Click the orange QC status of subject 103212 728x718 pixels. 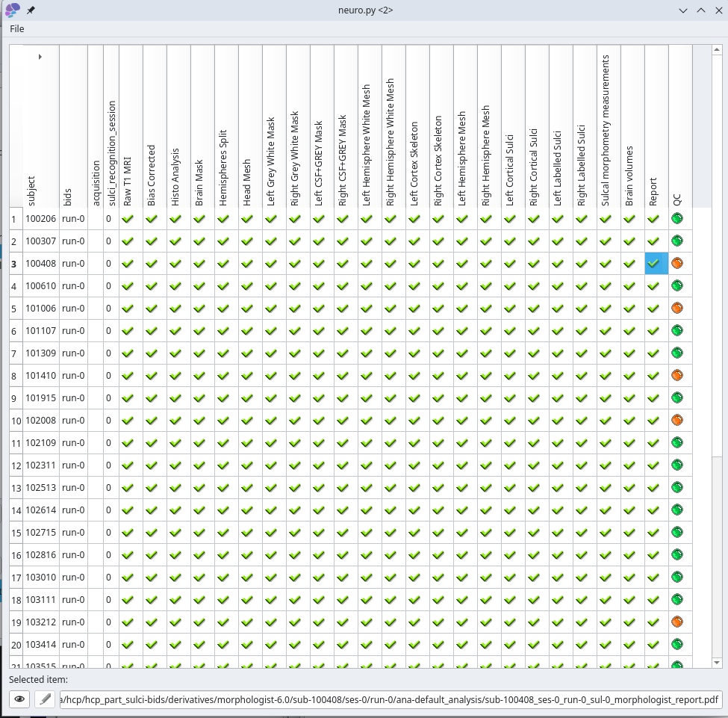pyautogui.click(x=677, y=622)
